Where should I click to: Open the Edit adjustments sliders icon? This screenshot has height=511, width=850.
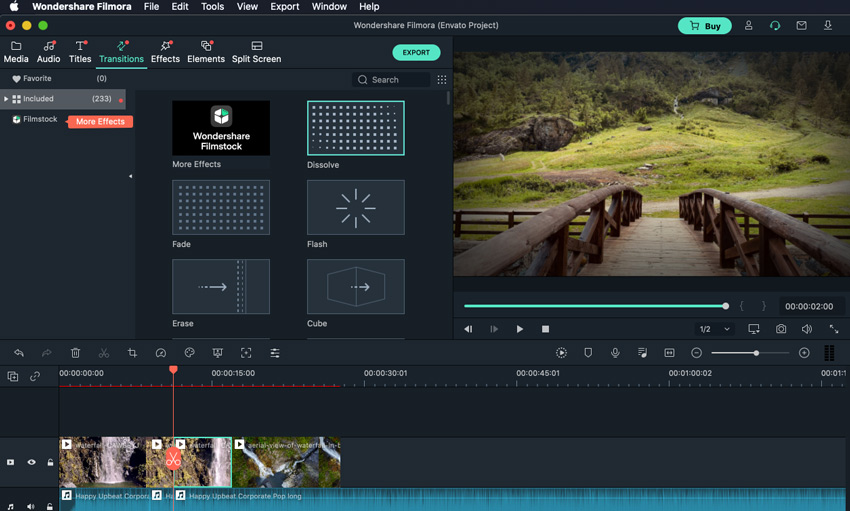coord(275,353)
